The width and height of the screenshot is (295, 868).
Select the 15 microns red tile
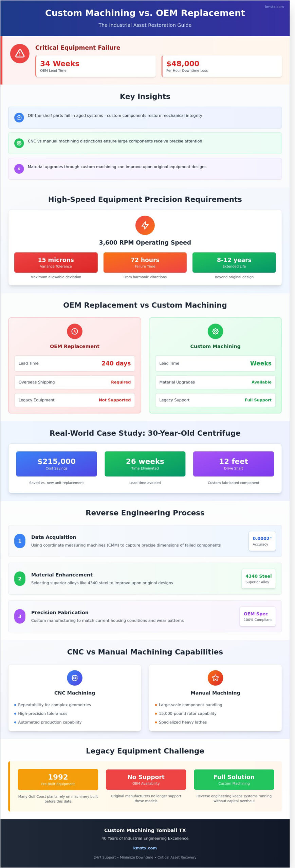(56, 262)
